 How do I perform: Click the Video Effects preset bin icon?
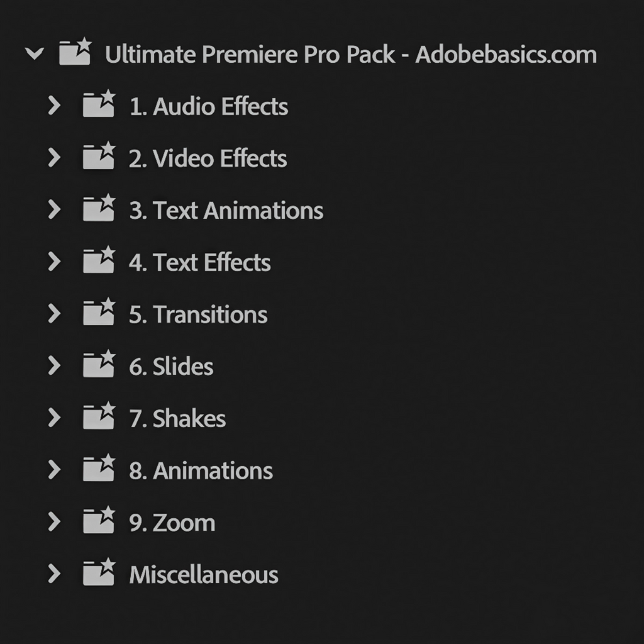click(x=98, y=158)
